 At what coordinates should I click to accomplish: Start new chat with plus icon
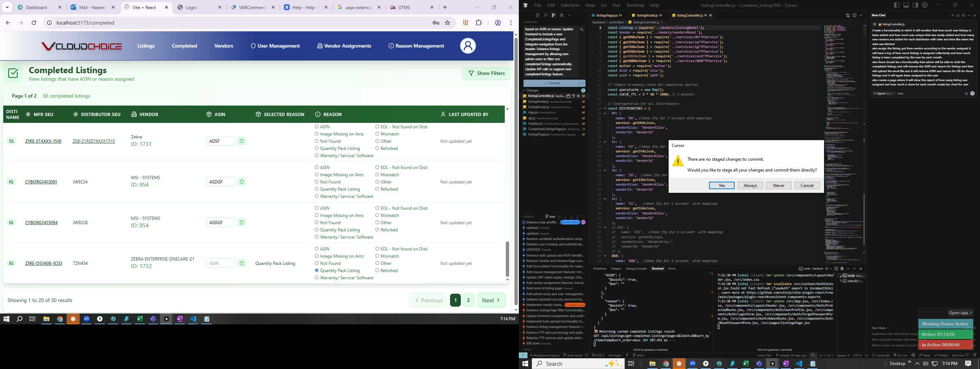tap(952, 15)
